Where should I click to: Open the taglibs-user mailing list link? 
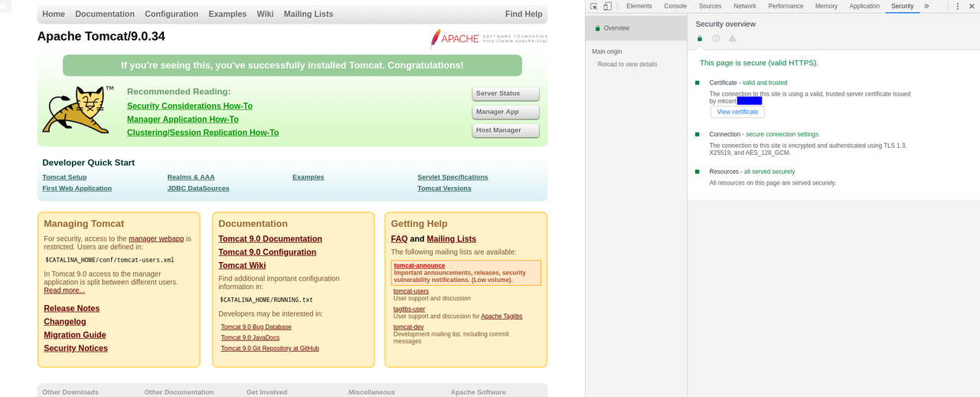pos(409,309)
